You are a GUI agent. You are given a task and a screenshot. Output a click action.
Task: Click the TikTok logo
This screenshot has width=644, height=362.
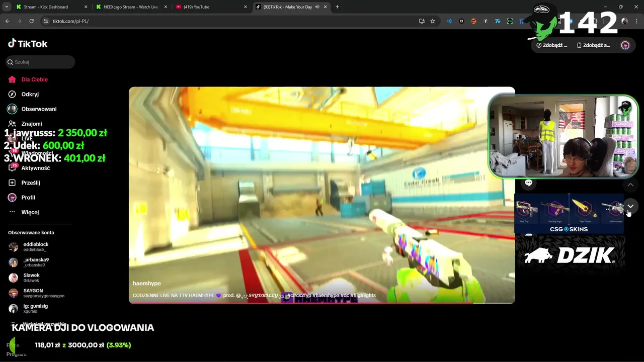(x=28, y=44)
